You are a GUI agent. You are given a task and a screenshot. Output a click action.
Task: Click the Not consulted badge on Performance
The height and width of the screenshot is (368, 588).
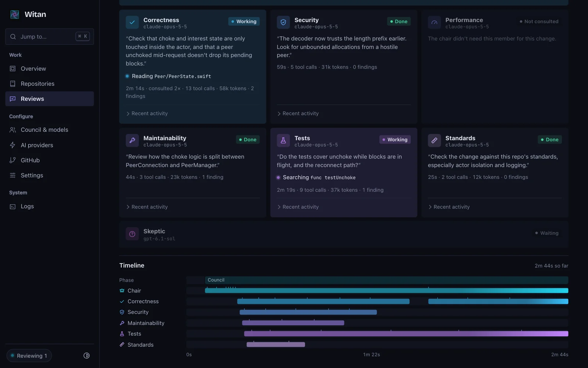click(539, 21)
